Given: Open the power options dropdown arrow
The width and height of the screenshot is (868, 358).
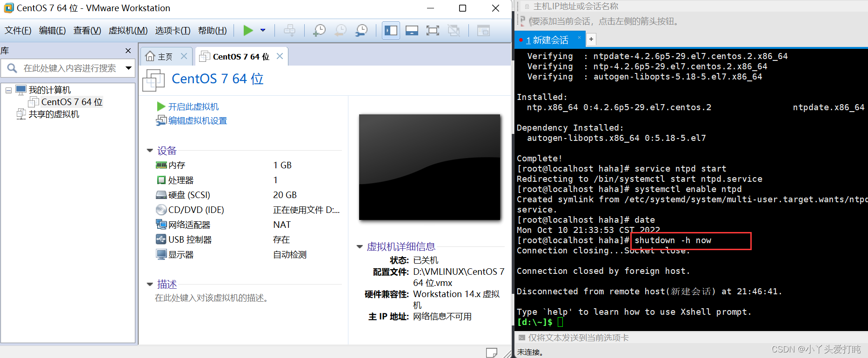Looking at the screenshot, I should point(263,31).
